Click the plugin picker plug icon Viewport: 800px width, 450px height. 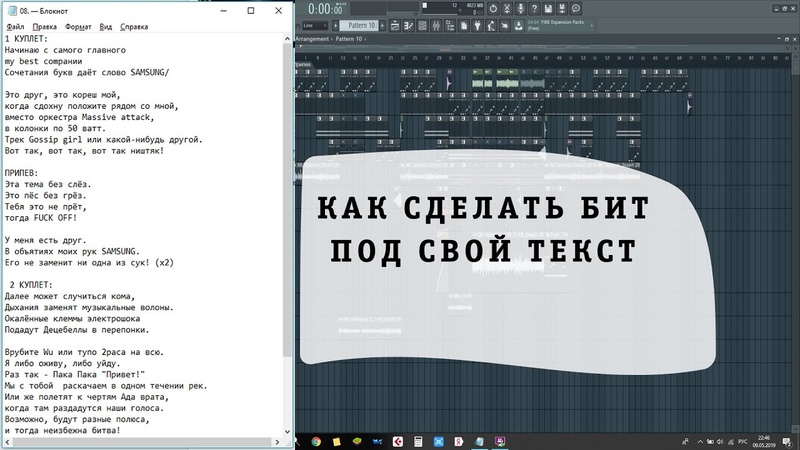click(x=478, y=25)
